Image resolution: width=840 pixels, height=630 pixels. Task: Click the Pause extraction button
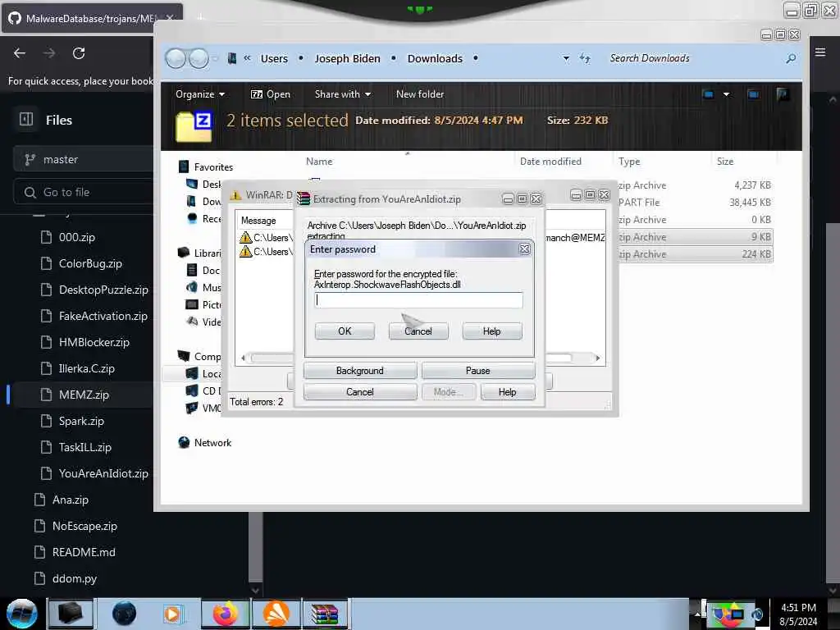478,371
